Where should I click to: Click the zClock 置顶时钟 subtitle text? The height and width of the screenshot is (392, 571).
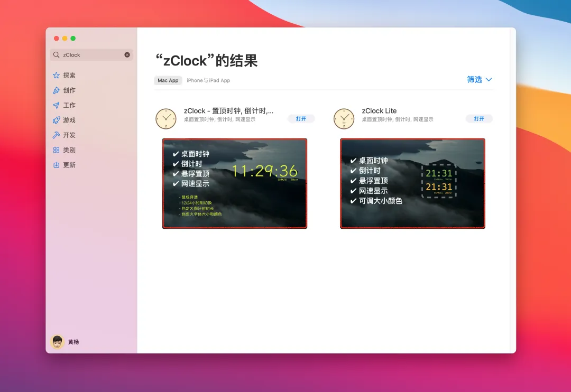pyautogui.click(x=219, y=119)
